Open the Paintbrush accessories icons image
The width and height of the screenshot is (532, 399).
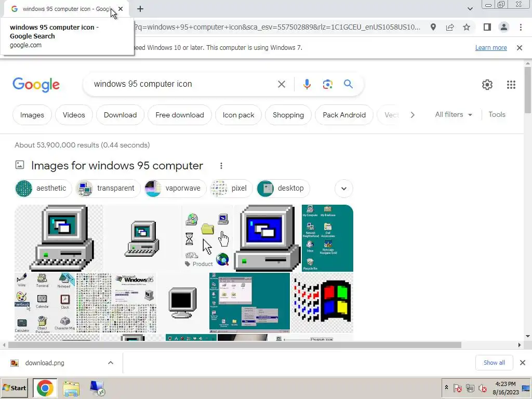(45, 303)
